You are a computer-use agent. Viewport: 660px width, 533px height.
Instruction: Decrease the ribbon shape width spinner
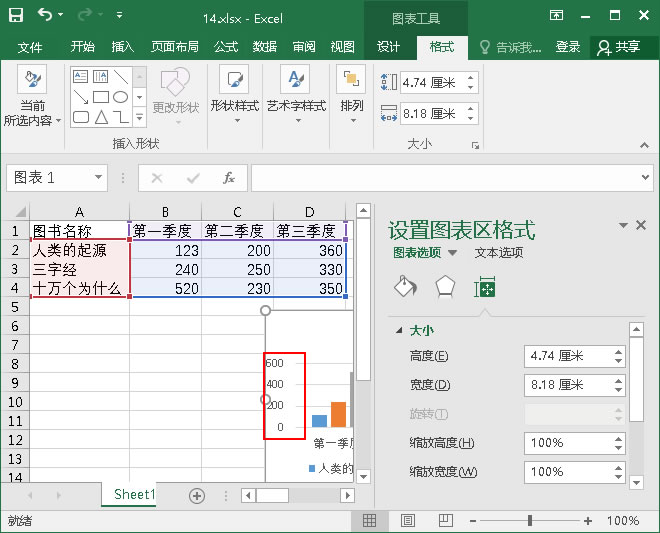coord(471,119)
